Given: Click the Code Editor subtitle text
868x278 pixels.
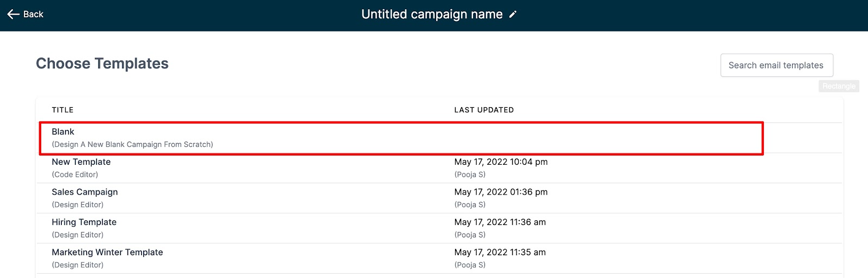Looking at the screenshot, I should pos(75,174).
